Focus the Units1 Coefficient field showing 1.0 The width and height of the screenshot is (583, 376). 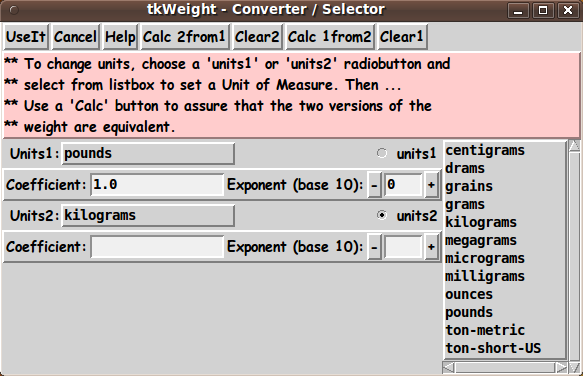coord(157,184)
